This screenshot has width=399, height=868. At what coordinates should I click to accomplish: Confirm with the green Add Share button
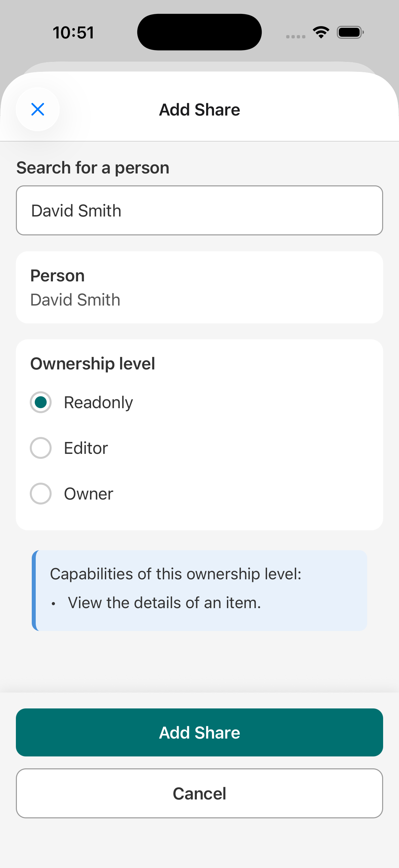[x=199, y=732]
